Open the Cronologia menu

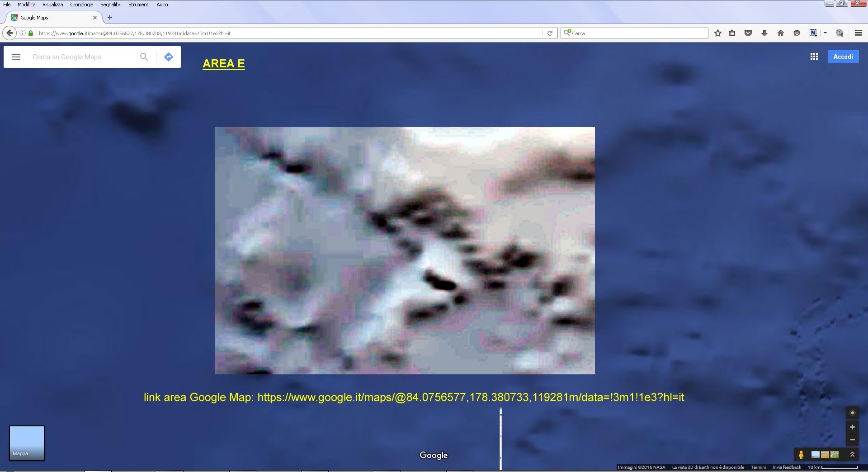[82, 5]
